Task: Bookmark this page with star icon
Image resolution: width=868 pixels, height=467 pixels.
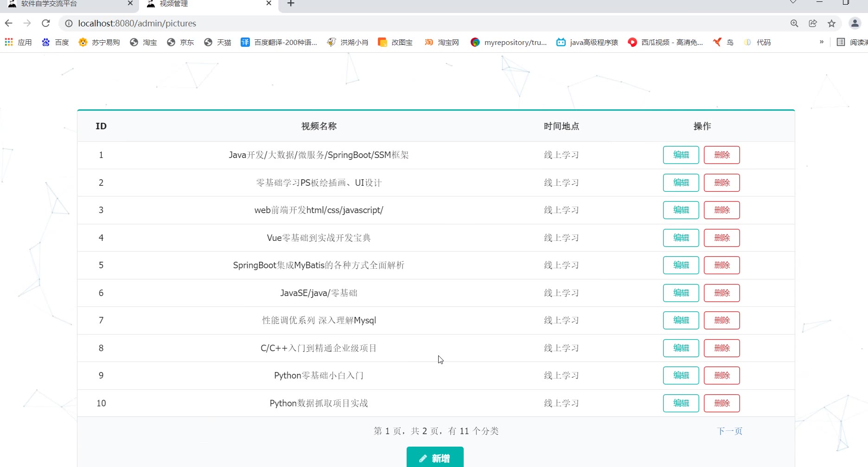Action: pyautogui.click(x=831, y=23)
